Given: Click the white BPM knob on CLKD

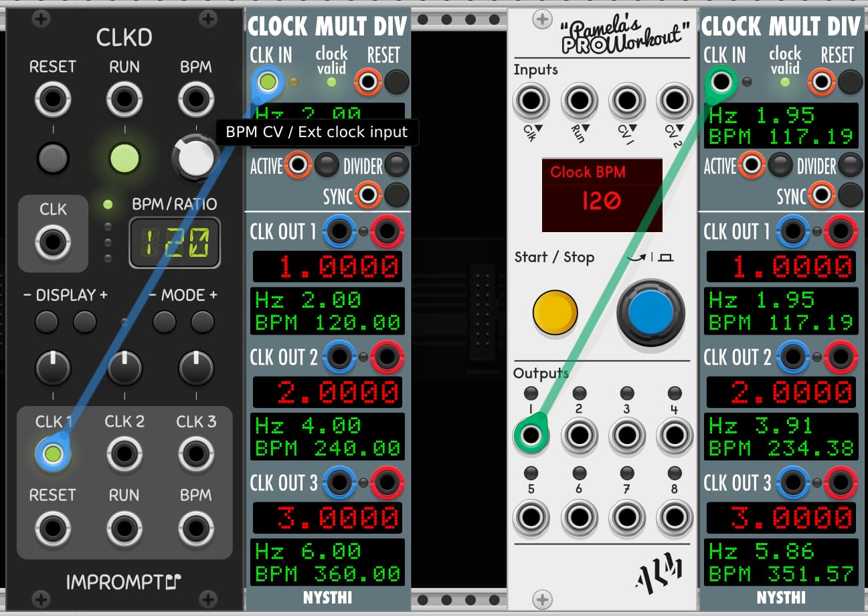Looking at the screenshot, I should (195, 159).
